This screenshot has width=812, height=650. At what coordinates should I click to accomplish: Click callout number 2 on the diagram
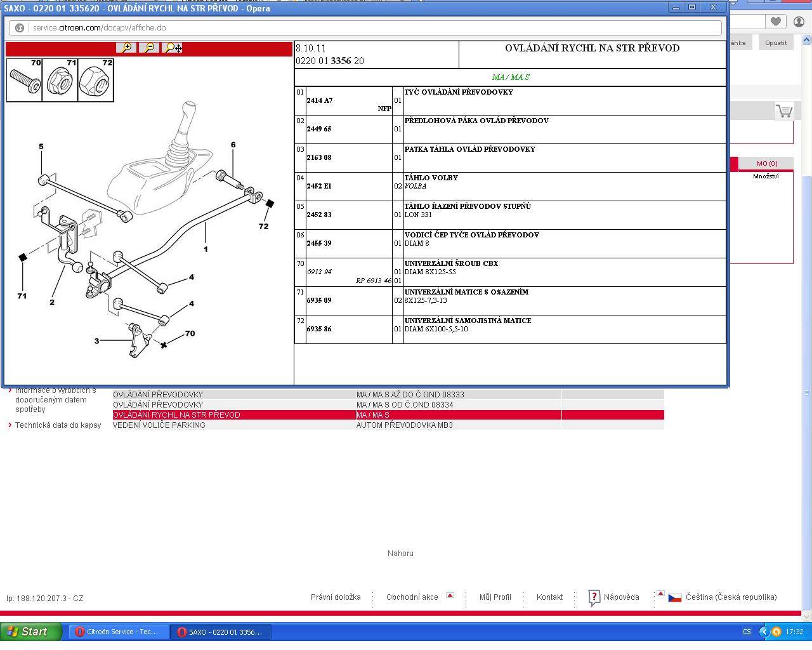click(52, 302)
